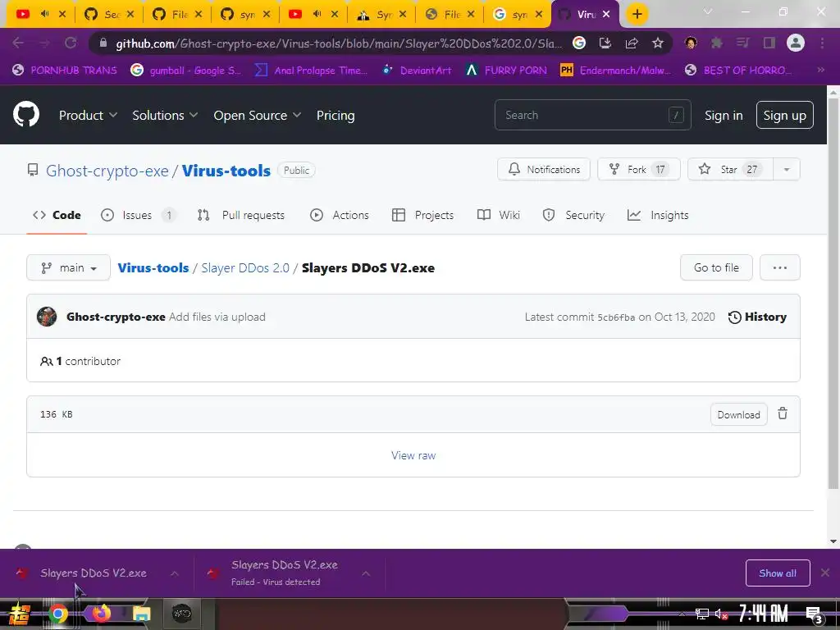The width and height of the screenshot is (840, 630).
Task: Open the Slayer DDos 2.0 breadcrumb folder
Action: click(x=245, y=268)
